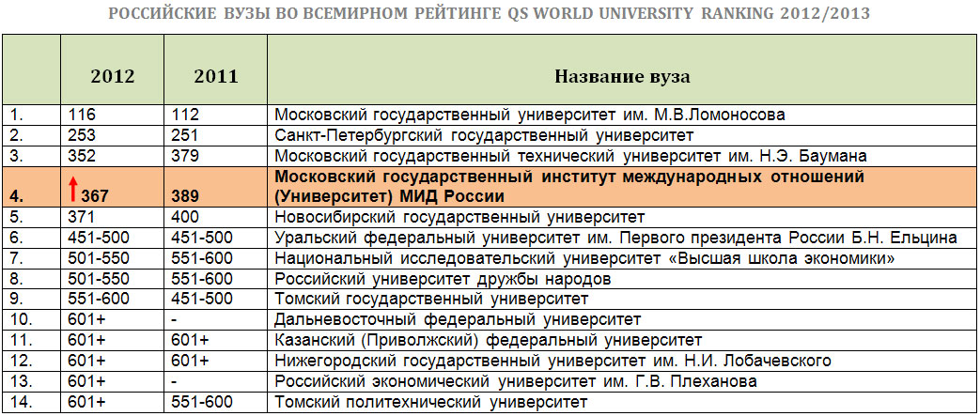Select the Баумана technical university name

[x=569, y=155]
